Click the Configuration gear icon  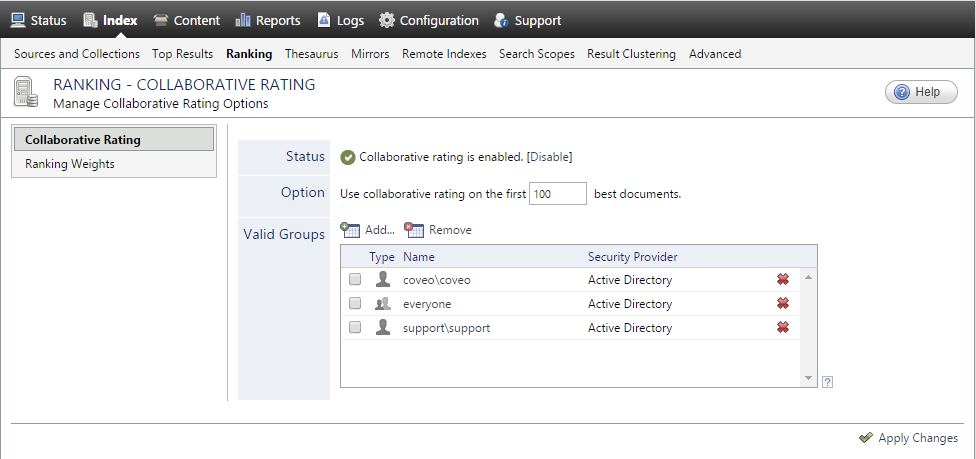click(x=386, y=20)
